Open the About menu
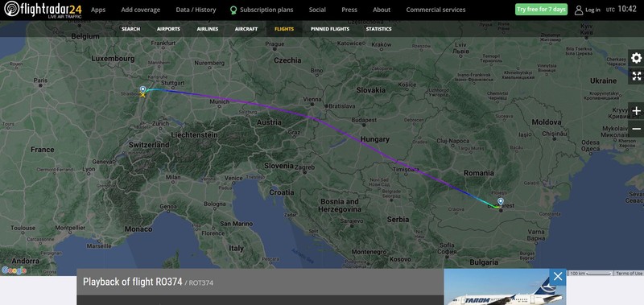644x305 pixels. point(382,10)
